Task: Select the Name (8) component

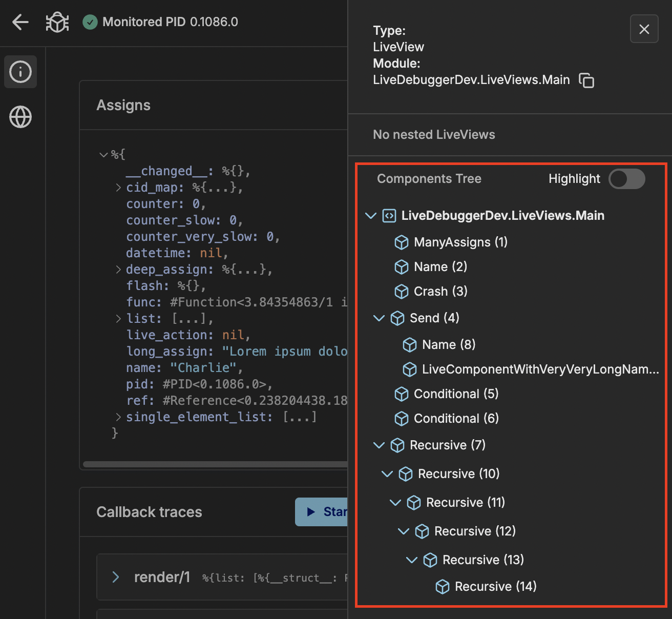Action: coord(449,345)
